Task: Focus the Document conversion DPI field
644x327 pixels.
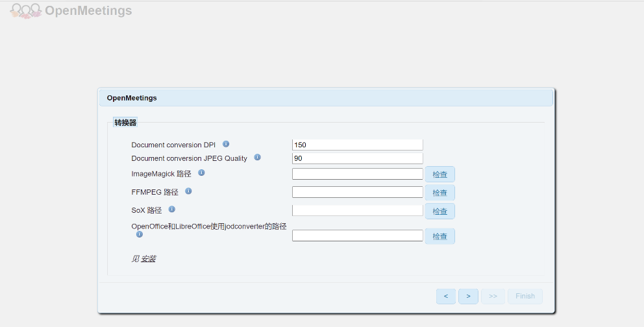Action: click(357, 145)
